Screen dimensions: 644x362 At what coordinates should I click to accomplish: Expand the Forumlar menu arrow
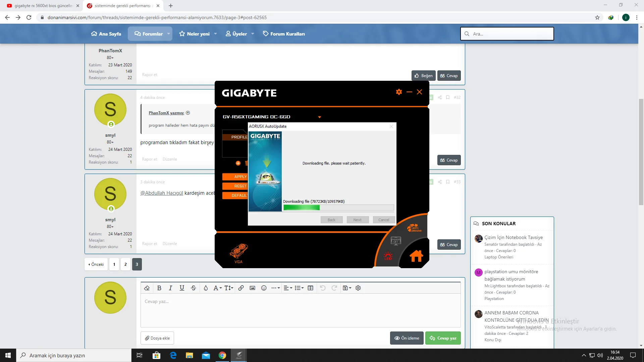point(168,34)
